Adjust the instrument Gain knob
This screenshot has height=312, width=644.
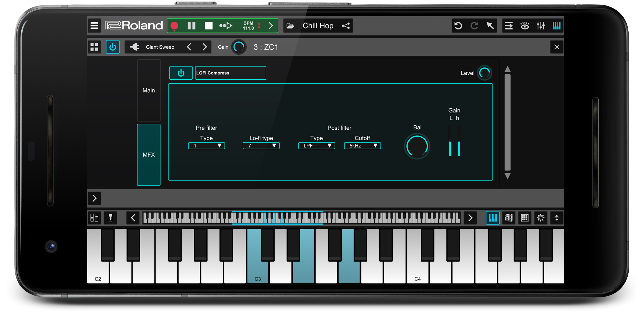tap(239, 47)
